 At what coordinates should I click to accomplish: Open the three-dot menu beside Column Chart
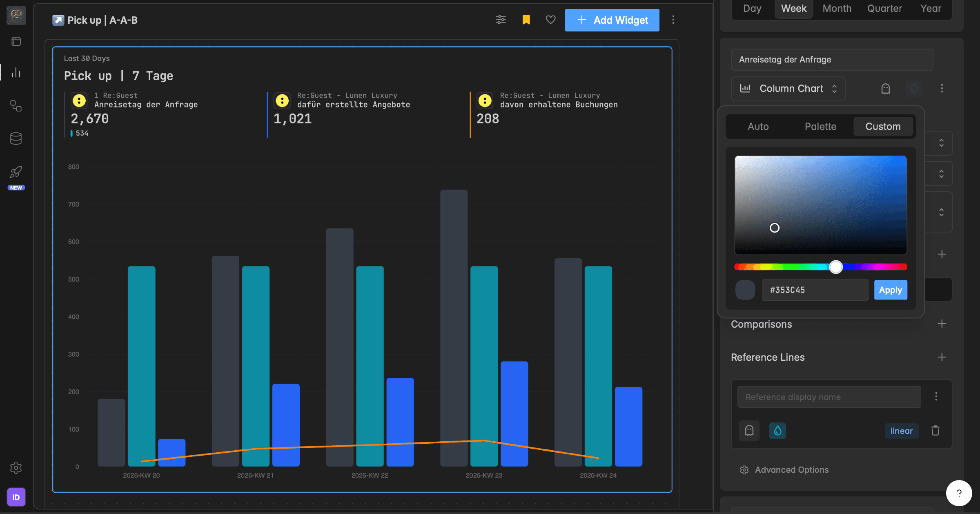point(942,89)
